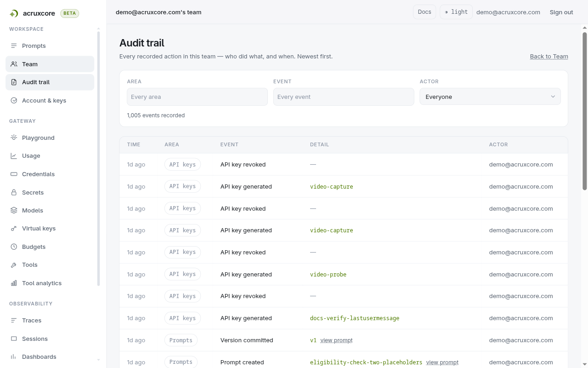This screenshot has width=588, height=368.
Task: Click the Traces icon
Action: [14, 320]
